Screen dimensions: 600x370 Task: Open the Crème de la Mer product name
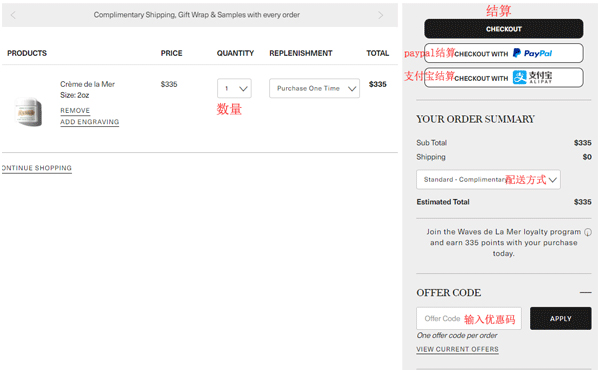(x=87, y=84)
